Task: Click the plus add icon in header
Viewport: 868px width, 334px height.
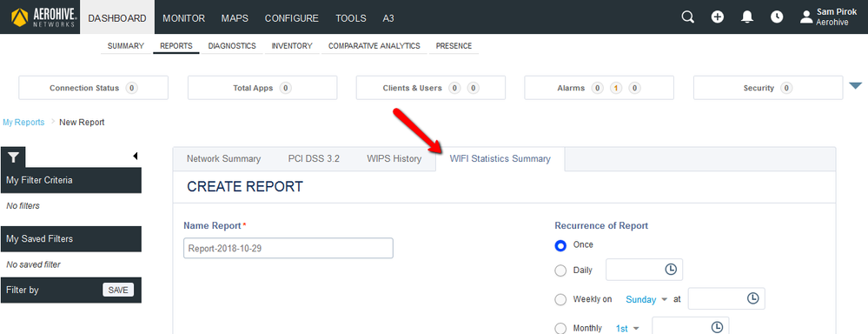Action: pos(718,17)
